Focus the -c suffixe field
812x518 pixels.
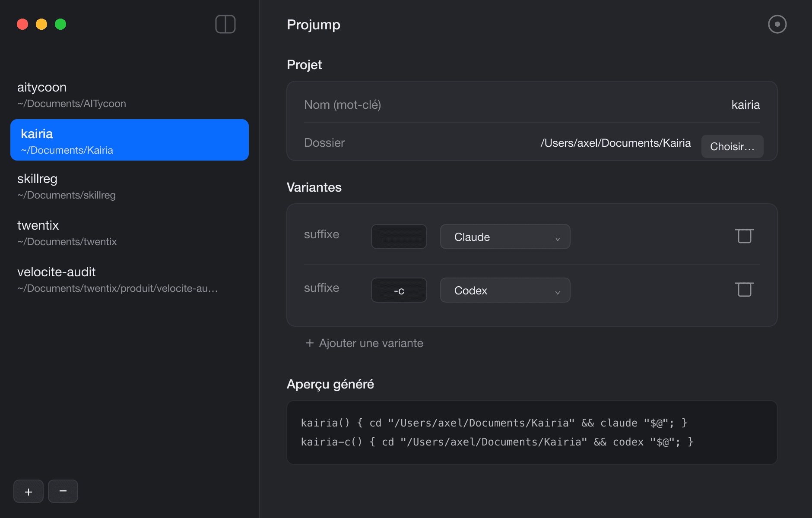399,290
